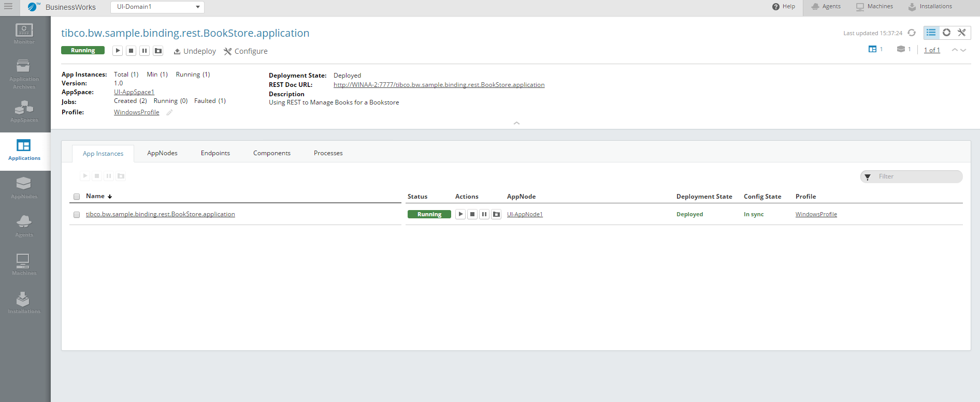Undeploy the BookStore application
The height and width of the screenshot is (402, 980).
[x=195, y=51]
